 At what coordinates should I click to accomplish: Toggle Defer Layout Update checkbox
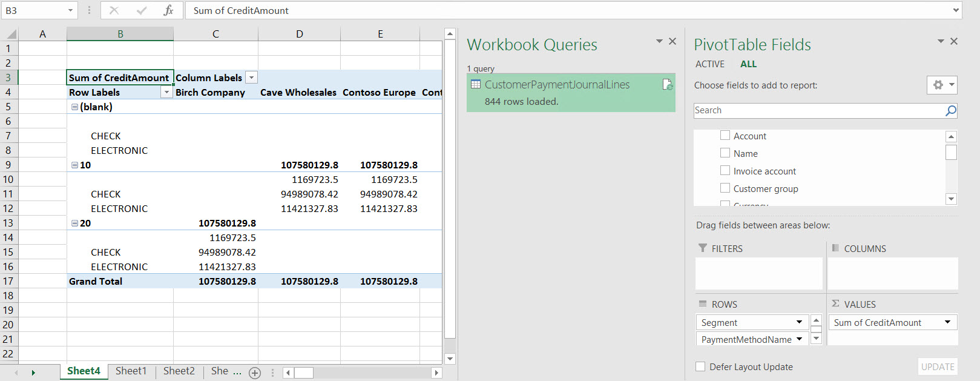coord(700,366)
